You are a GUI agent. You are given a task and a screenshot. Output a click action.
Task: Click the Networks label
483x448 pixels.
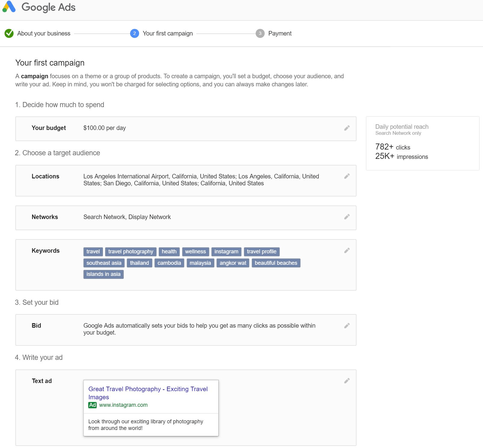(x=45, y=217)
